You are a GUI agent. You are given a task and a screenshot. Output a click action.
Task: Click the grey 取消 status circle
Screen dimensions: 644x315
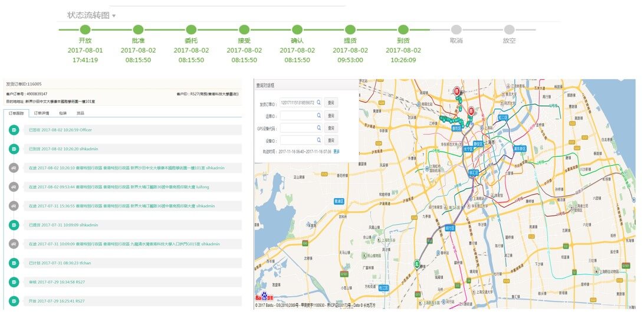point(456,29)
